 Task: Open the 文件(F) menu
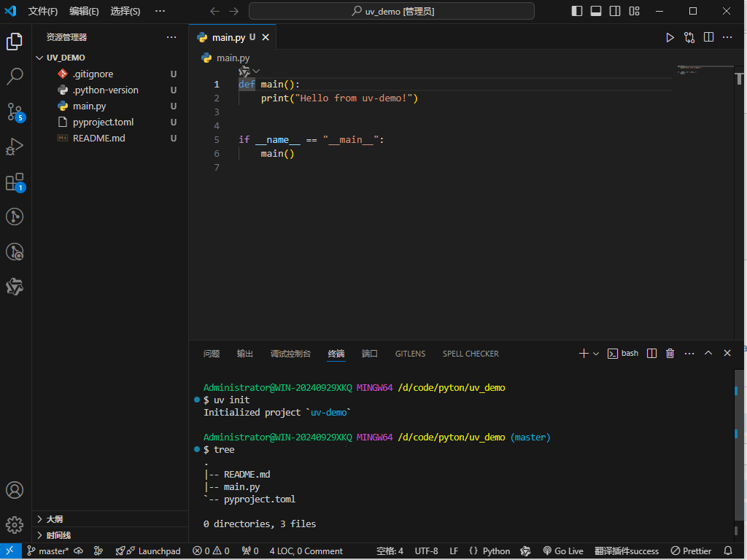click(x=43, y=11)
